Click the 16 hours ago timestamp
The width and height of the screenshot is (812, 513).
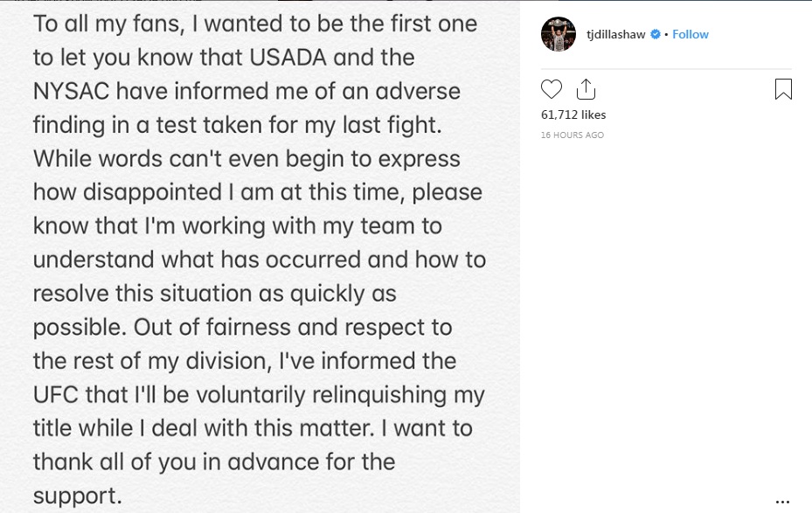click(573, 135)
